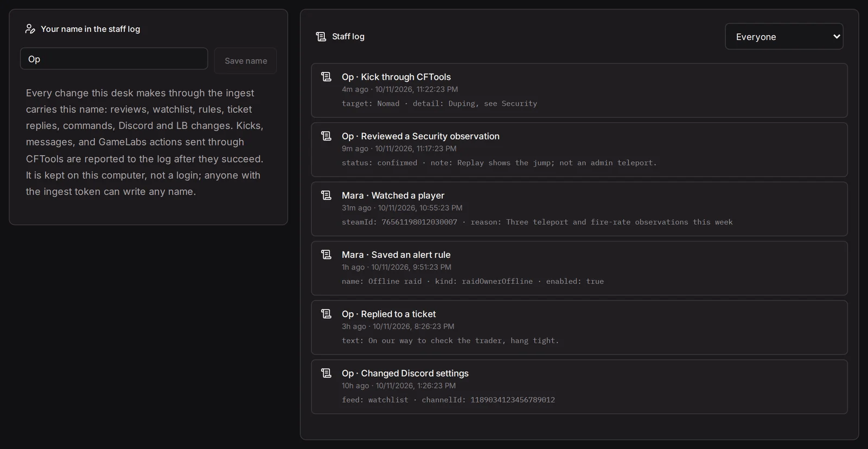Click the 'Op · Replied to a ticket' title

click(388, 314)
